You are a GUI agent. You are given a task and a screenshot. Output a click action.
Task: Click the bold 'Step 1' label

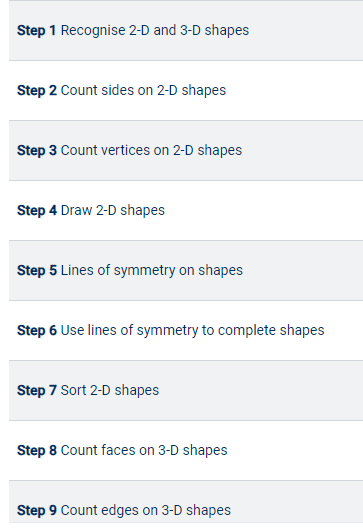point(37,31)
